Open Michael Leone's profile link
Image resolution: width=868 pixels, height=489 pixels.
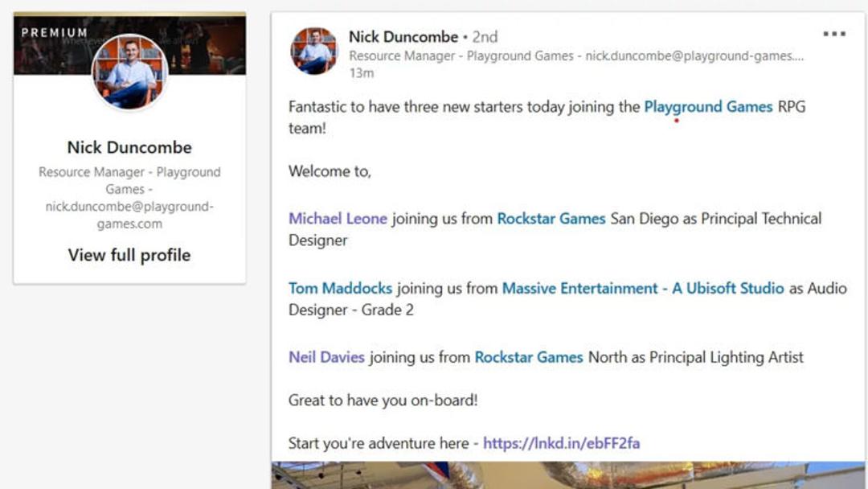pyautogui.click(x=338, y=218)
